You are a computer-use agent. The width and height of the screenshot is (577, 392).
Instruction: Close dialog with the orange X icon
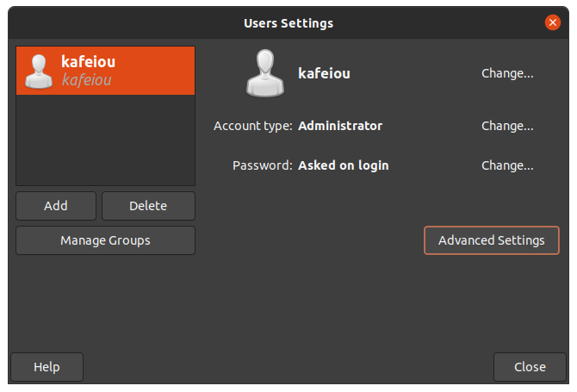tap(552, 22)
